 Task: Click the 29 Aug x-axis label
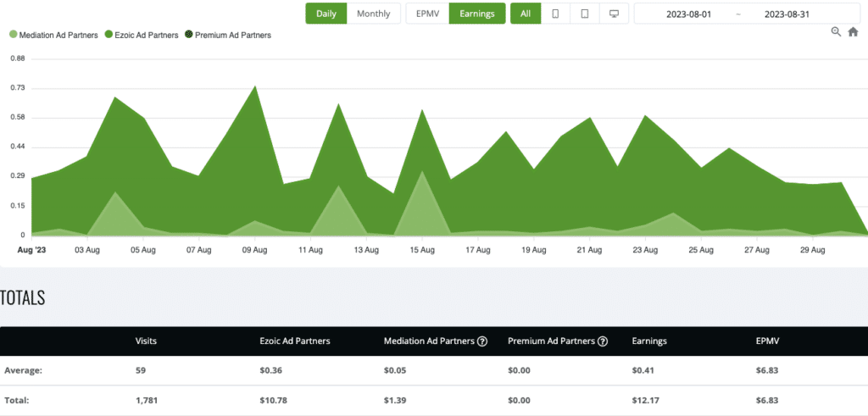813,250
